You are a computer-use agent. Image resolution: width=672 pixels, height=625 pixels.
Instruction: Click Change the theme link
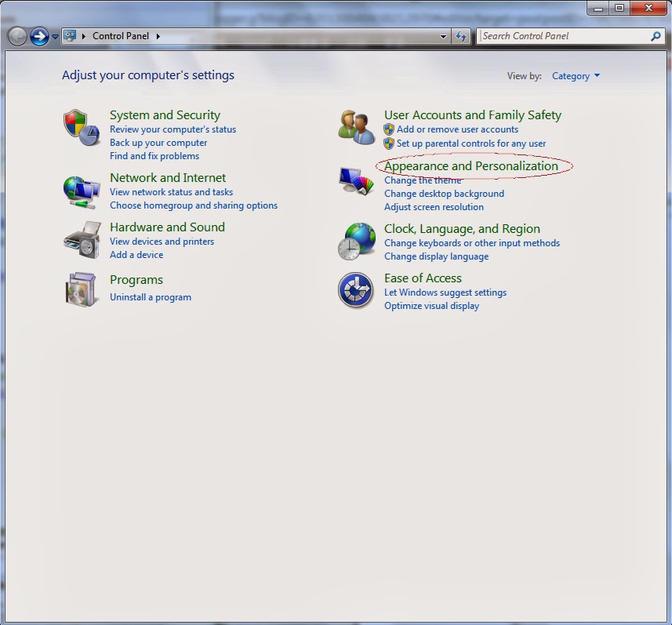click(x=423, y=180)
